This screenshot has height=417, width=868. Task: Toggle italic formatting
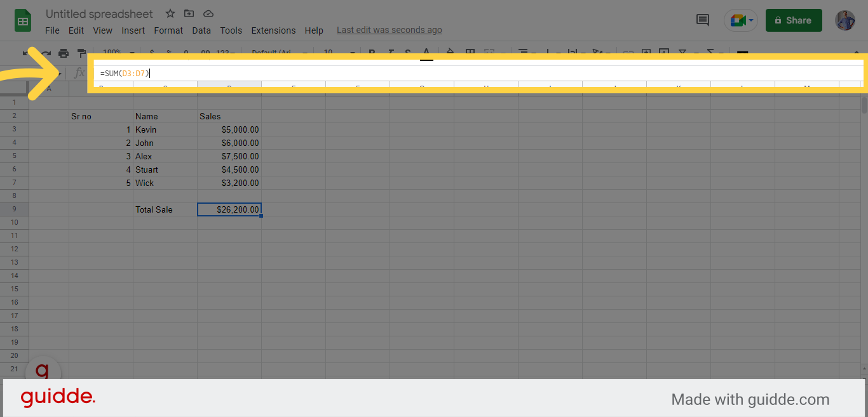pyautogui.click(x=390, y=53)
